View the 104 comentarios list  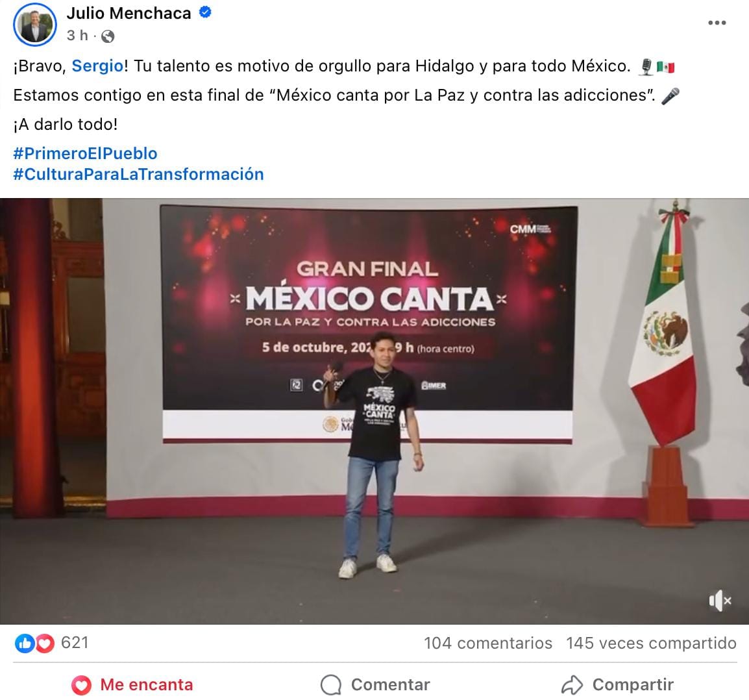click(487, 643)
